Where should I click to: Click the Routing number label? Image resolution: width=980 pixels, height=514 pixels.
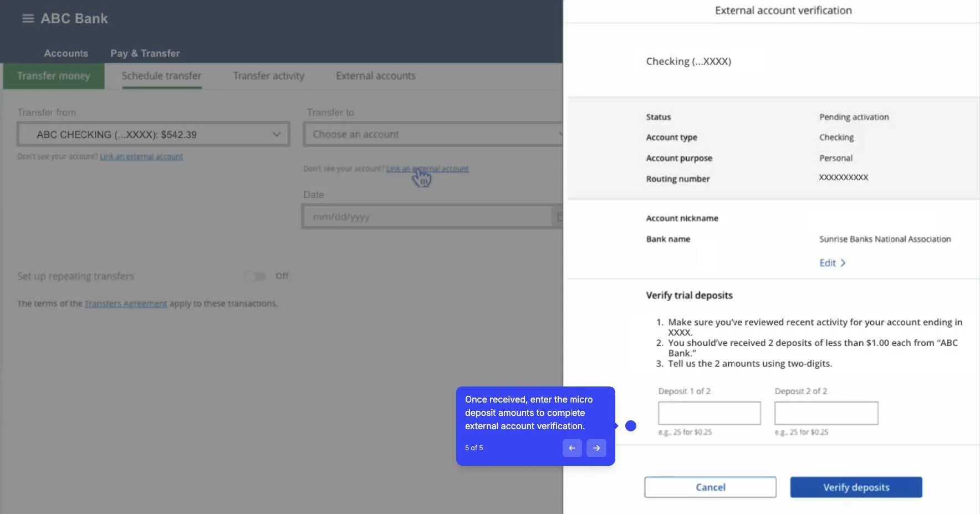point(678,179)
